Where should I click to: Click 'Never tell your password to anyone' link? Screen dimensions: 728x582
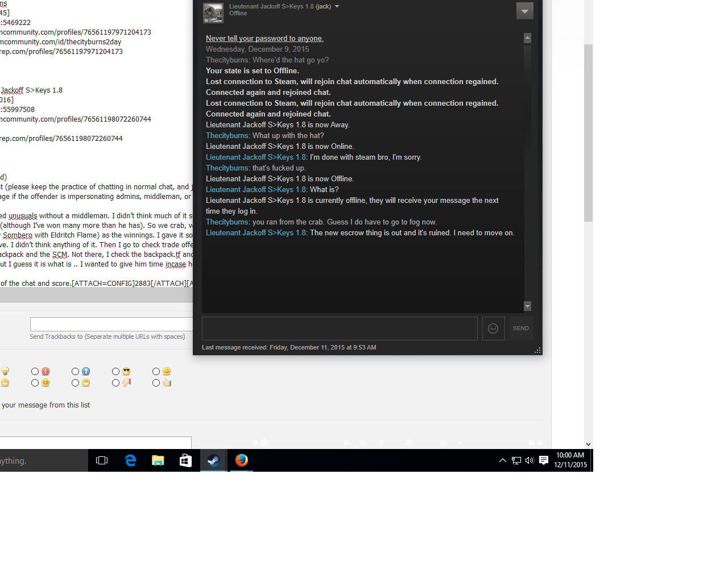[264, 39]
